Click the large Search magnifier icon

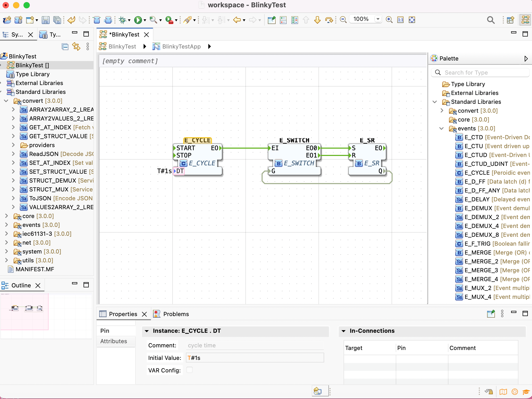[x=491, y=20]
